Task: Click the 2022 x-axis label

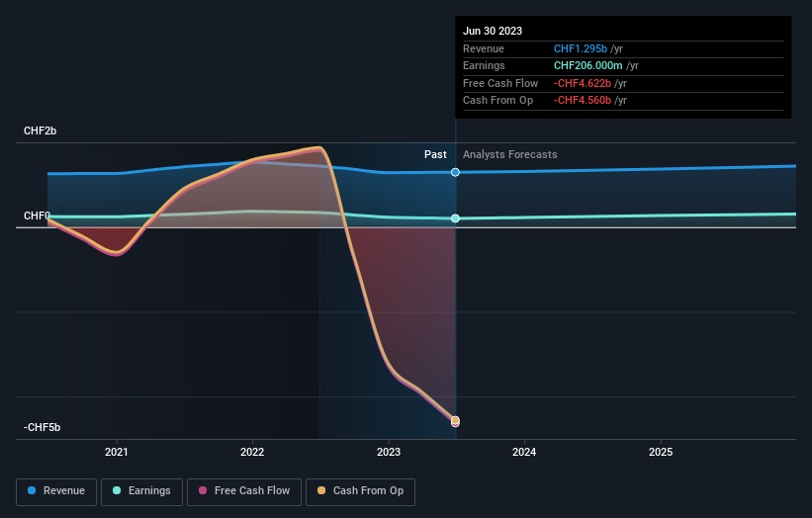Action: coord(252,453)
